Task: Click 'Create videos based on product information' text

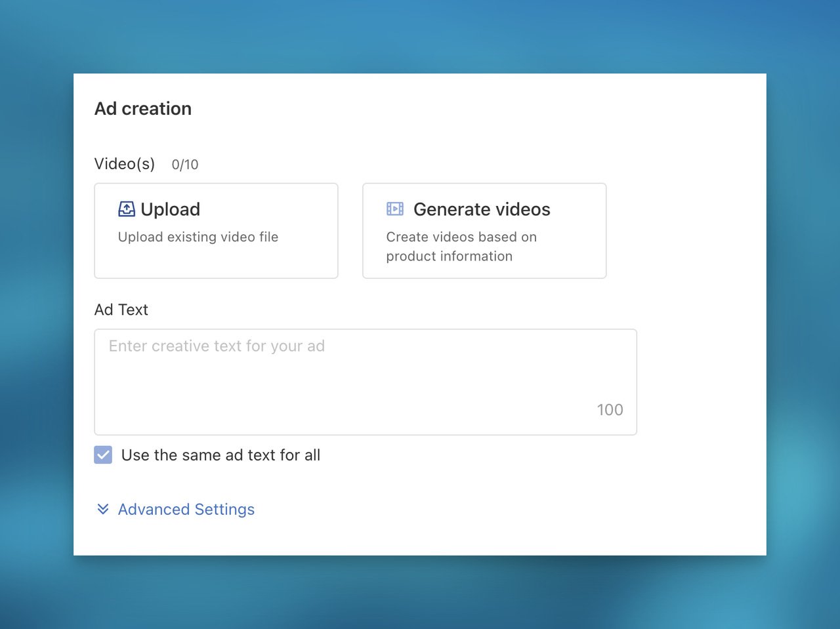Action: 461,247
